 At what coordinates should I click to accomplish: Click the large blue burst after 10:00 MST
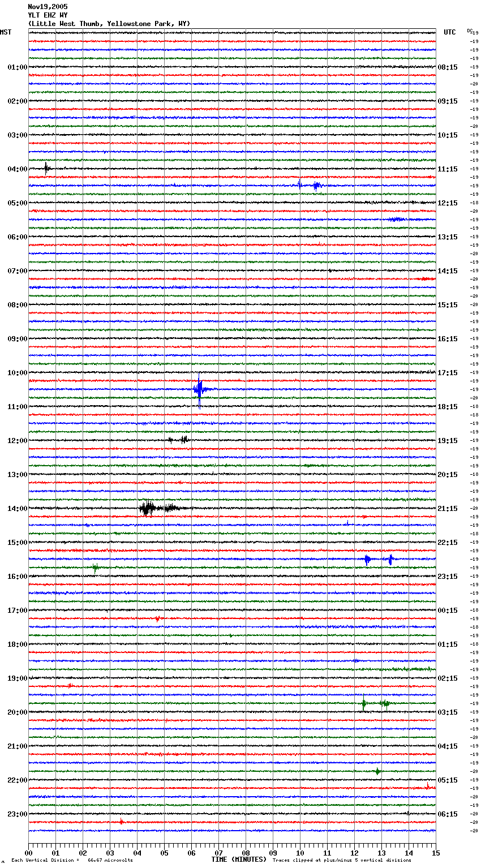(x=200, y=389)
